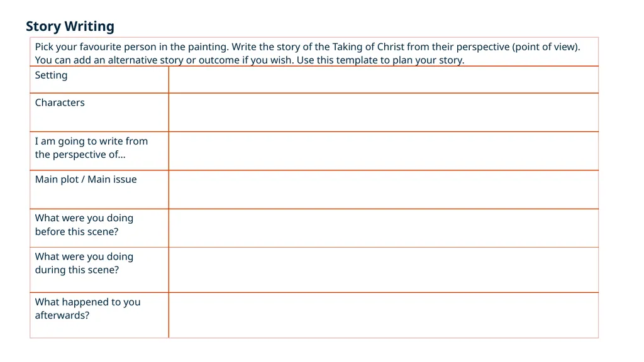
Task: Click the Story Writing heading
Action: pyautogui.click(x=70, y=26)
